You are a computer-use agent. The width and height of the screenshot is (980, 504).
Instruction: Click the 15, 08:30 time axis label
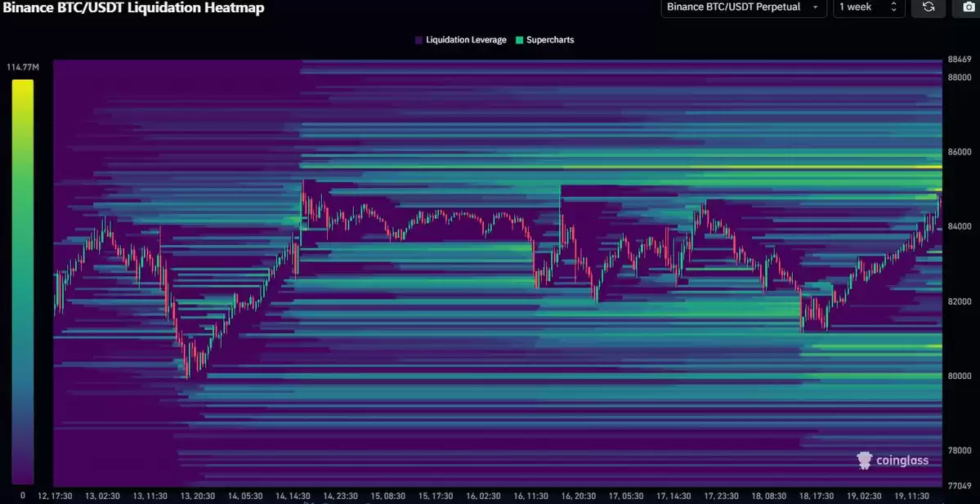(388, 496)
